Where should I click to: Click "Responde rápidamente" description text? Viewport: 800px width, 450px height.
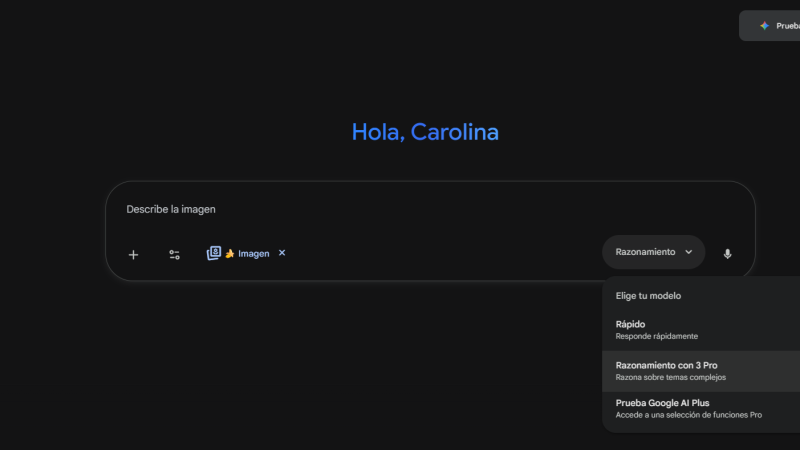656,336
